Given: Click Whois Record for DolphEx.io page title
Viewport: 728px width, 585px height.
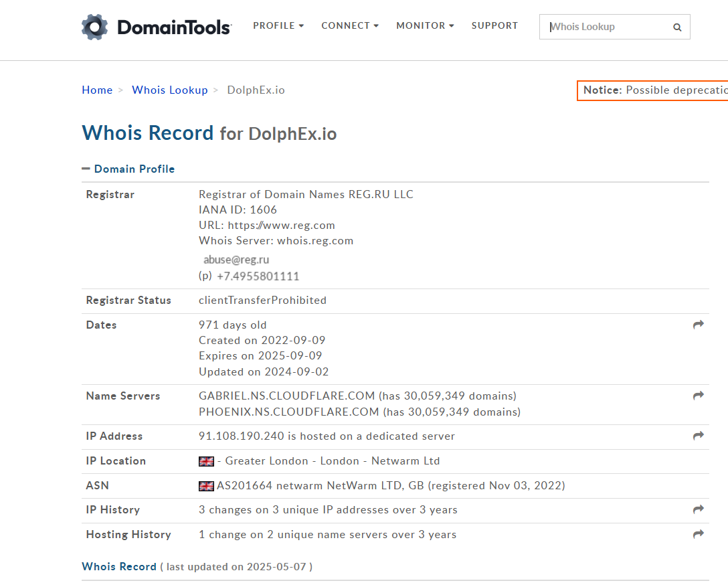Looking at the screenshot, I should tap(209, 133).
